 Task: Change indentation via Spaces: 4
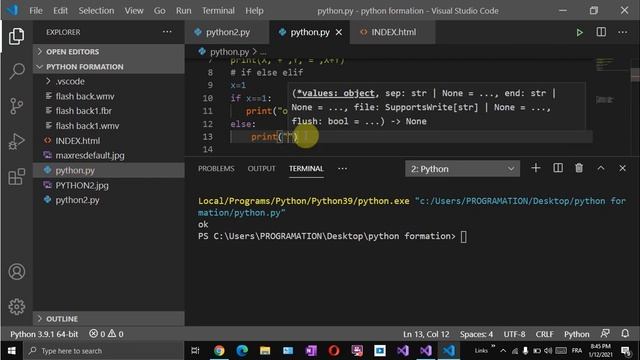point(476,334)
